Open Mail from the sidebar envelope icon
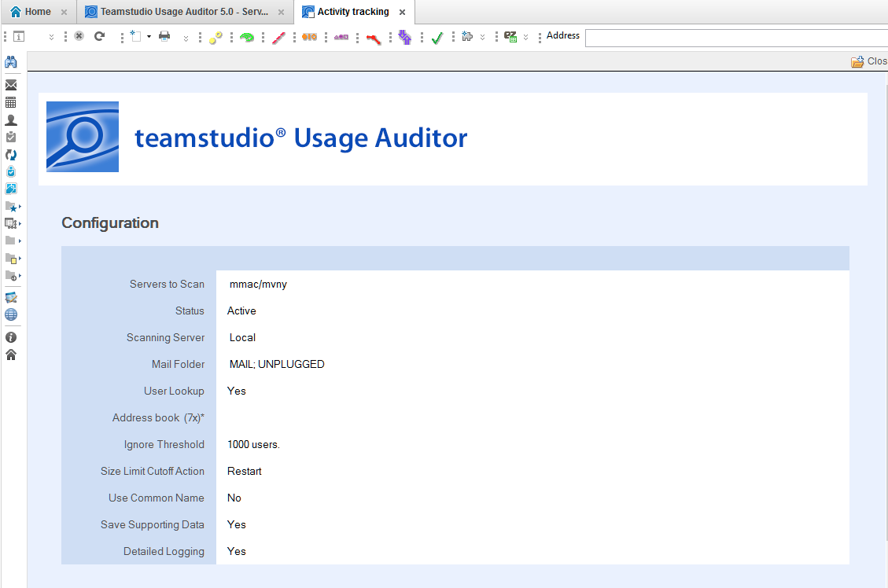 (x=11, y=86)
